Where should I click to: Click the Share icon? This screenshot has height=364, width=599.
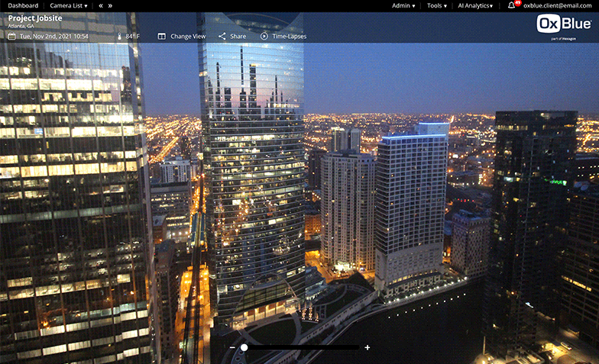tap(222, 36)
